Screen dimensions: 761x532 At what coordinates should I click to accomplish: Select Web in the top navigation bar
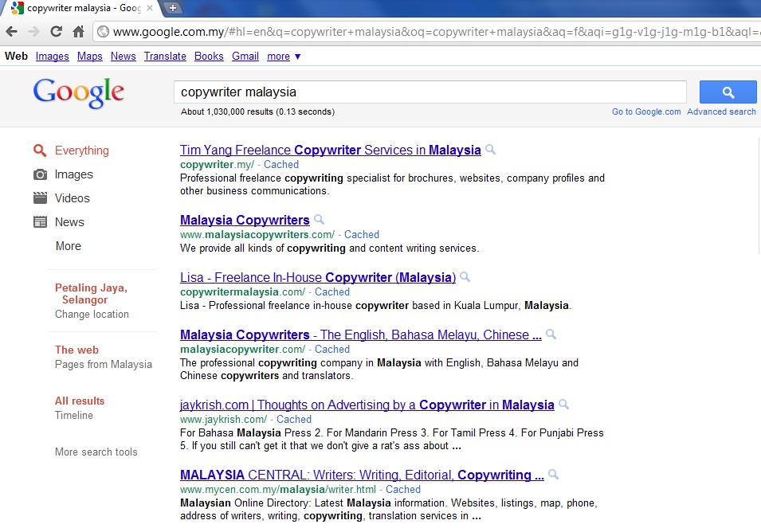pyautogui.click(x=16, y=57)
